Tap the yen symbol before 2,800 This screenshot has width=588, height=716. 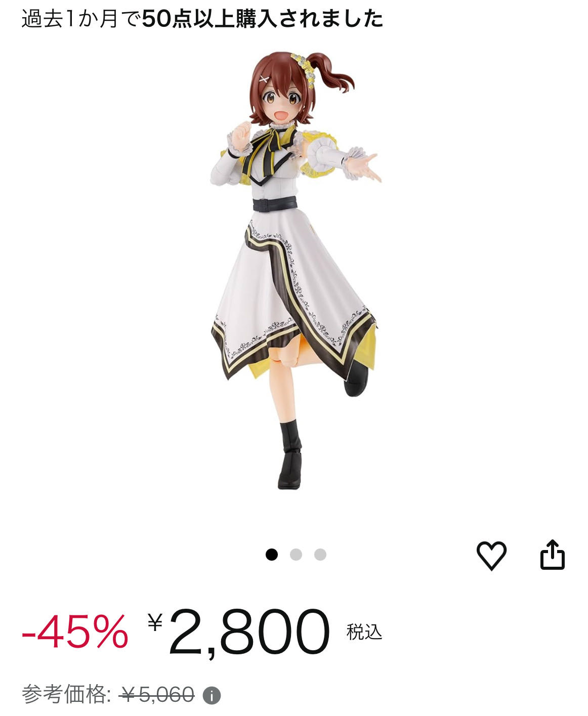[155, 622]
